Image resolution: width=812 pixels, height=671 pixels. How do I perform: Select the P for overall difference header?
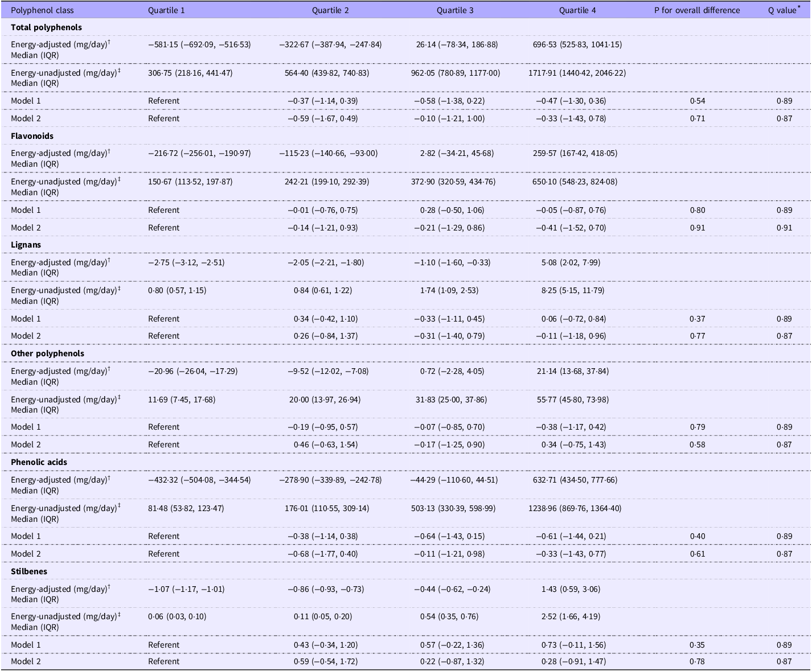point(697,10)
